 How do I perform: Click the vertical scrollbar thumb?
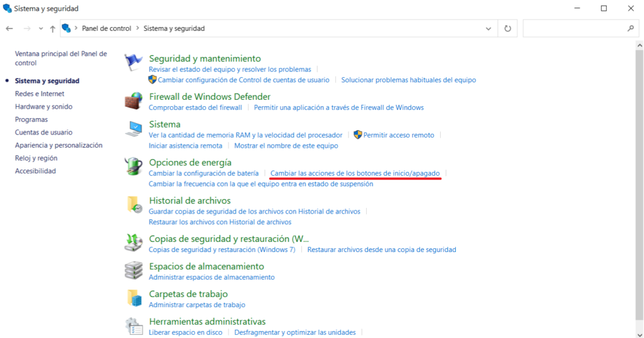click(x=640, y=185)
